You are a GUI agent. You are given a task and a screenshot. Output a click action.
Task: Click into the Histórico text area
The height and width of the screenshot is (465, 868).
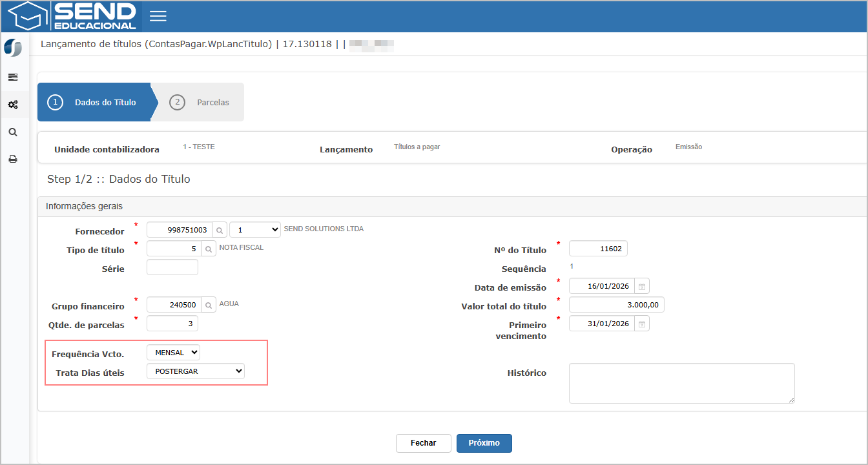point(681,383)
